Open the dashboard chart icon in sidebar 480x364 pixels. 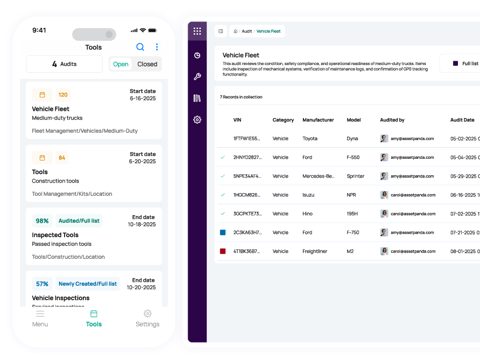197,55
